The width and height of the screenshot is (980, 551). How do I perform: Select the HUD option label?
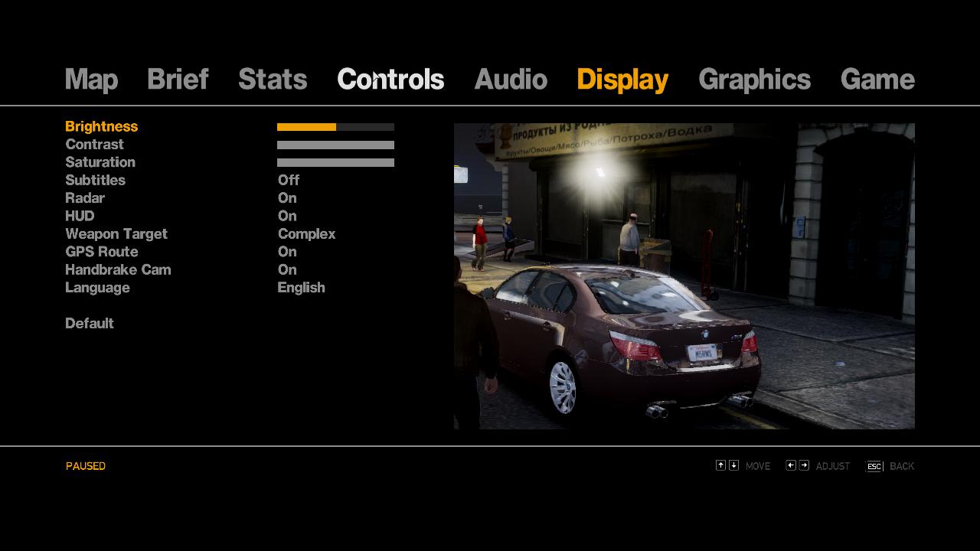pyautogui.click(x=80, y=216)
